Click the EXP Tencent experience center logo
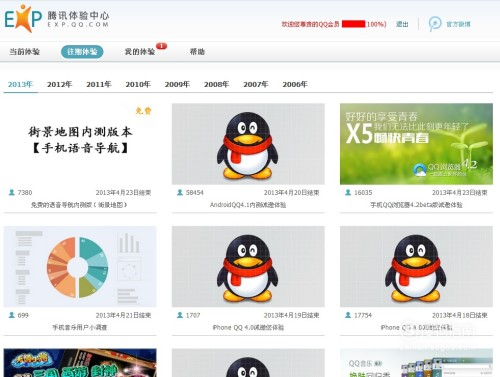Viewport: 500px width, 377px height. tap(57, 19)
